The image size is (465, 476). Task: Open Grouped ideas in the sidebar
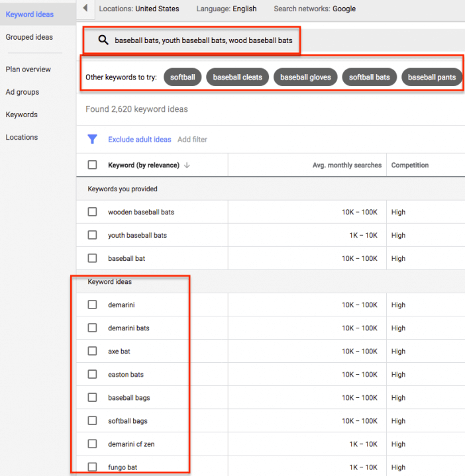tap(29, 37)
